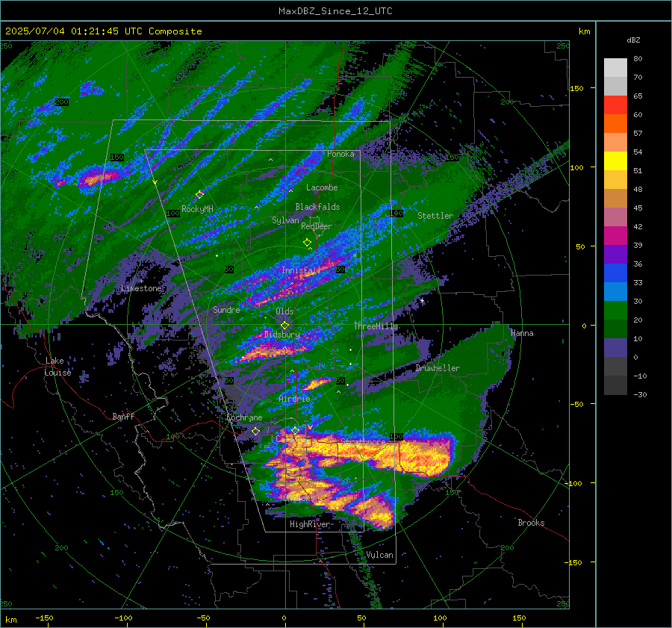
Task: Select the yellow diamond marker below RedDeer
Action: coord(308,243)
